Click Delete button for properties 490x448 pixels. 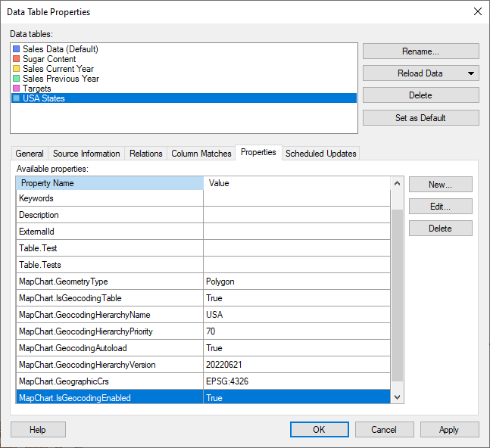click(x=440, y=229)
